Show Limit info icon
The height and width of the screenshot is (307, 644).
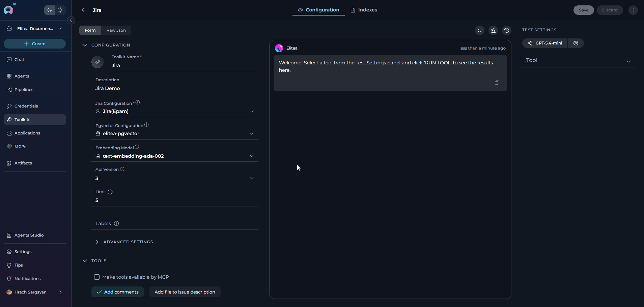[x=110, y=192]
